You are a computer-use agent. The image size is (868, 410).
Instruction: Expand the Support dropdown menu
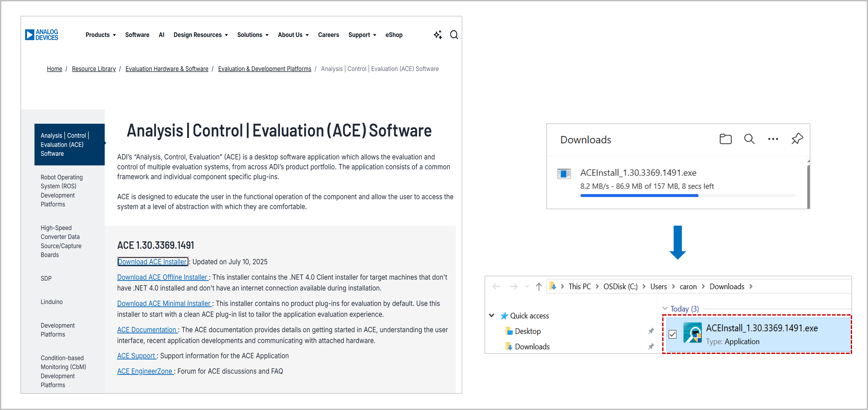pyautogui.click(x=374, y=35)
